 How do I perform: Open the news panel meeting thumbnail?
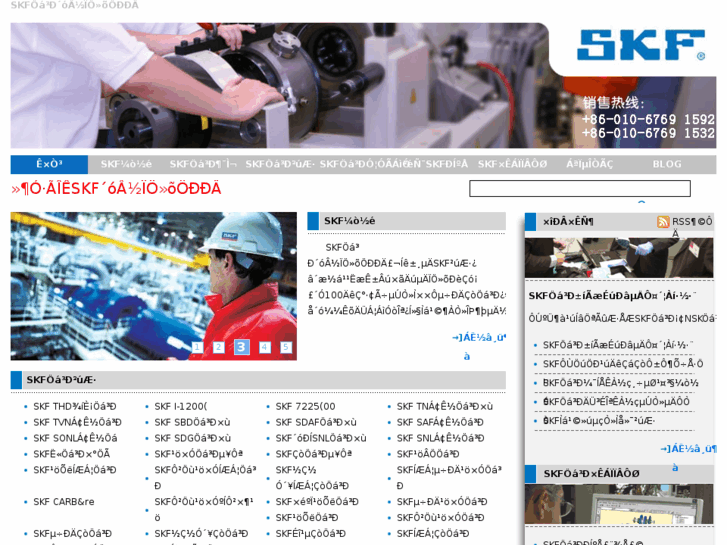point(619,258)
